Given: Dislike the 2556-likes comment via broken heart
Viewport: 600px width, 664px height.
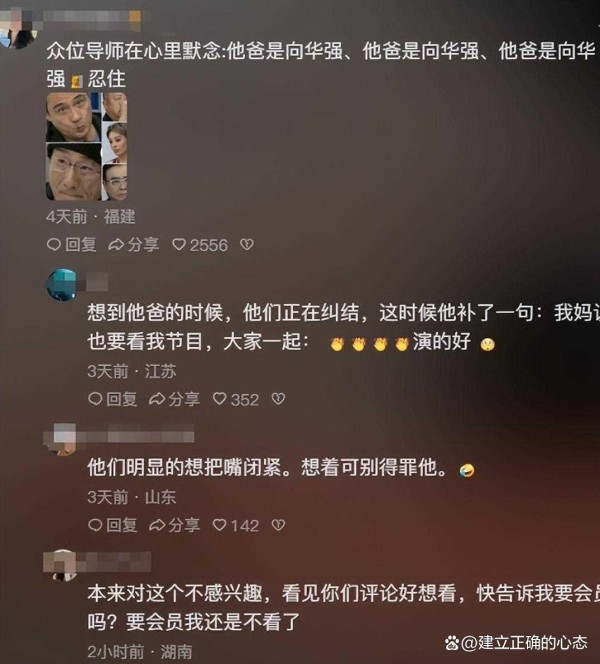Looking at the screenshot, I should click(247, 244).
